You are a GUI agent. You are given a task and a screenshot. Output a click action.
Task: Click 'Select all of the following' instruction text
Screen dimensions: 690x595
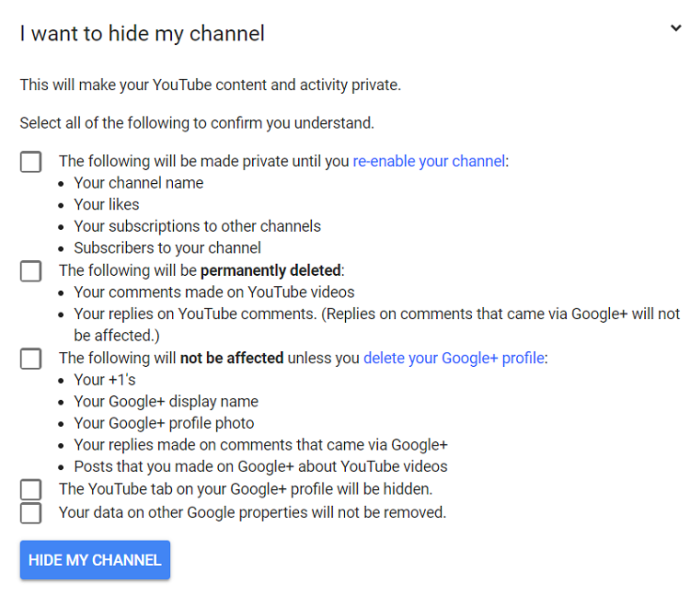[197, 123]
